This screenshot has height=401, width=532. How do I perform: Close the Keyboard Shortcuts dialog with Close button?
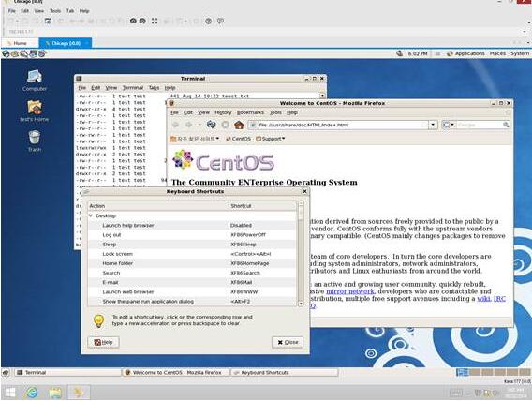point(288,342)
